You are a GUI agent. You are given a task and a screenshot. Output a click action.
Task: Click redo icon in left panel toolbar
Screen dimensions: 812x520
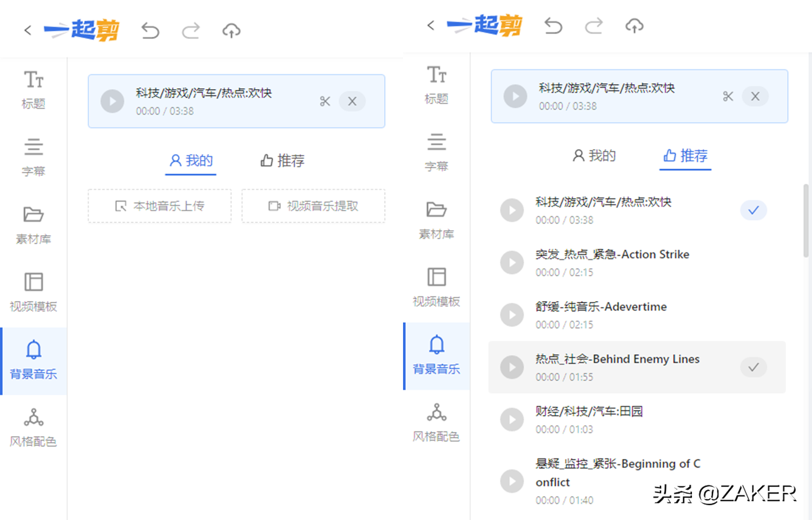[x=190, y=31]
